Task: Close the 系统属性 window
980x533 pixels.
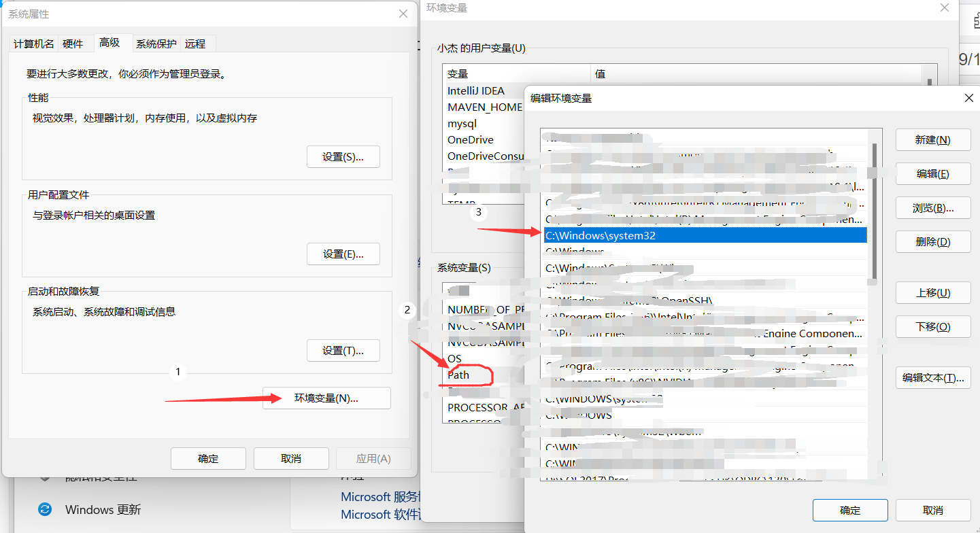Action: coord(403,14)
